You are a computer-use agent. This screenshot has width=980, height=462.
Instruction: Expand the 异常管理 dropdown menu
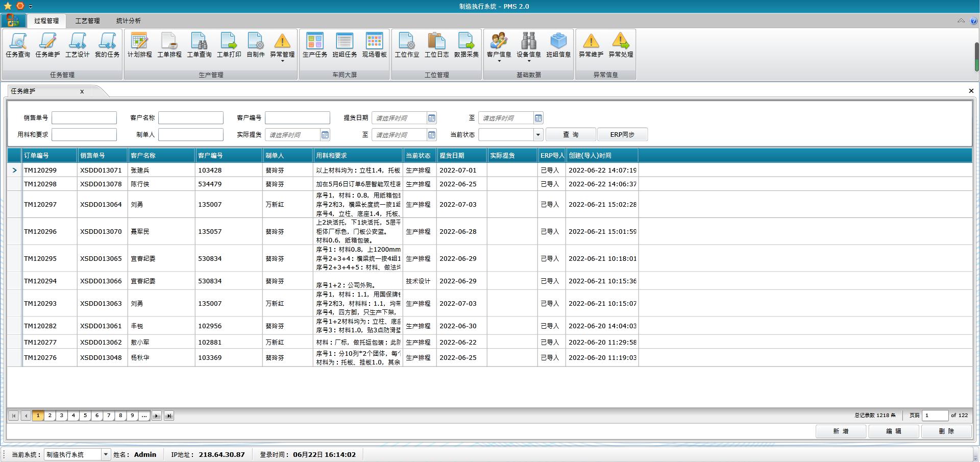point(282,61)
